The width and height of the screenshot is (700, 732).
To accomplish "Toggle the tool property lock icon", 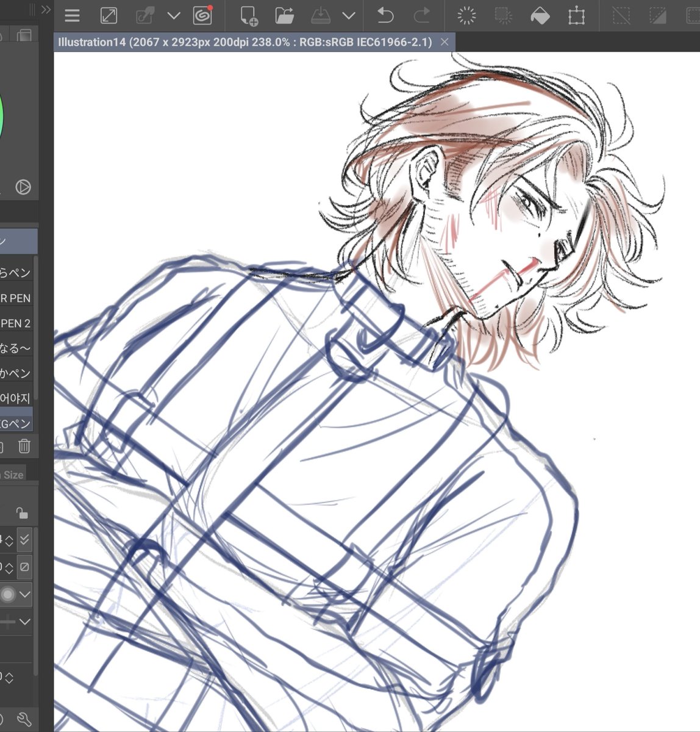I will [21, 512].
